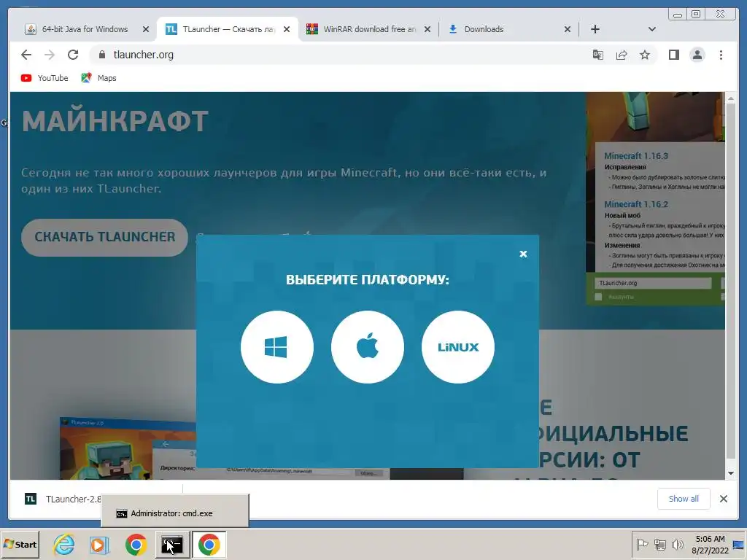Open Maps bookmark
The height and width of the screenshot is (560, 747).
click(98, 78)
